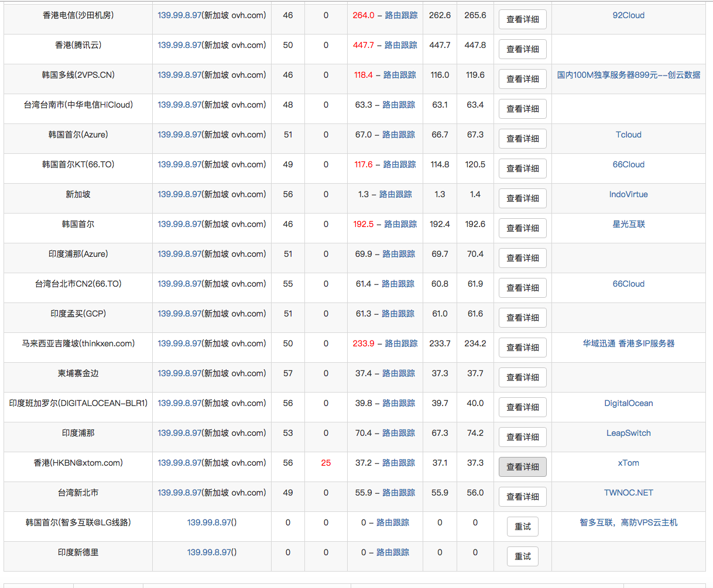
Task: Click the 华域迅通 link
Action: click(599, 343)
